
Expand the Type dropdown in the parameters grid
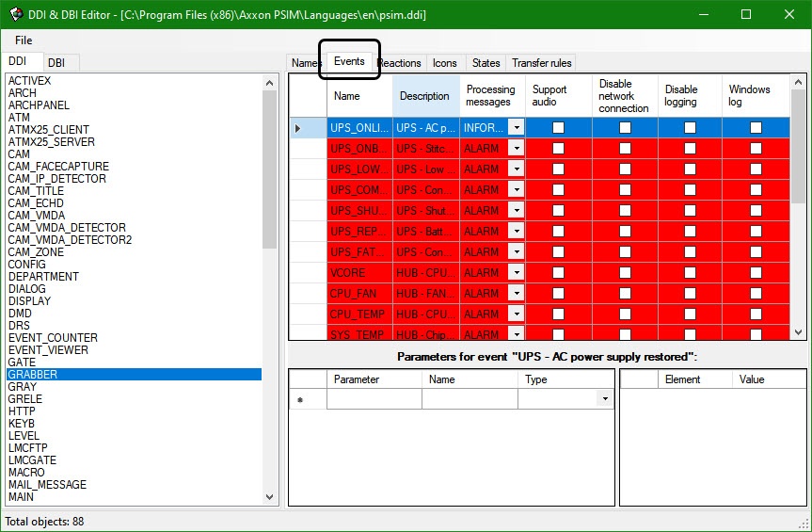pyautogui.click(x=604, y=399)
